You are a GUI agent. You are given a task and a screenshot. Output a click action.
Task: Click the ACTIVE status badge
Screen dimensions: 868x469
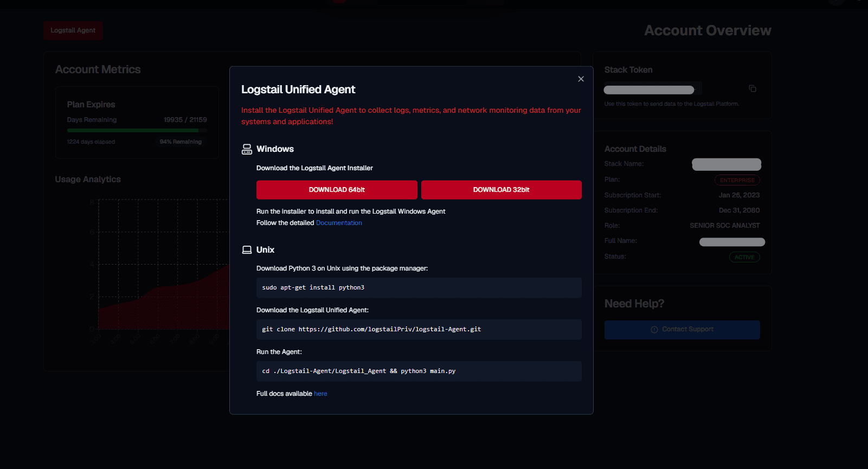point(744,257)
